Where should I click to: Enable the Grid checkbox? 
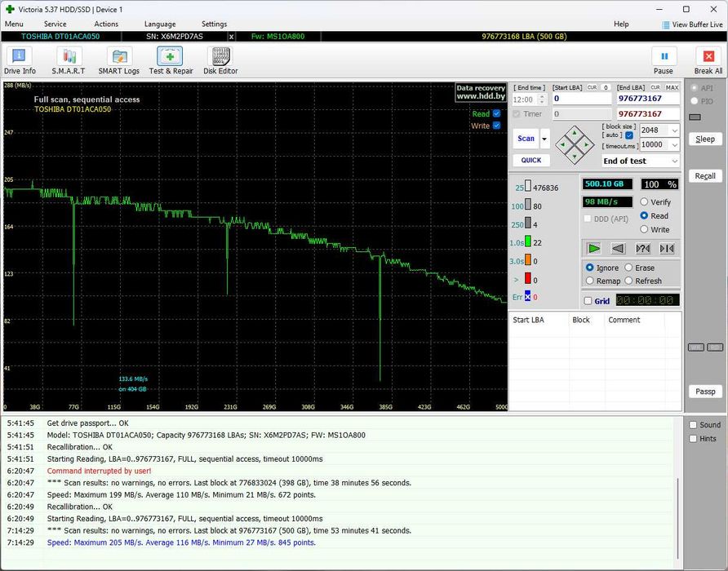pyautogui.click(x=588, y=301)
